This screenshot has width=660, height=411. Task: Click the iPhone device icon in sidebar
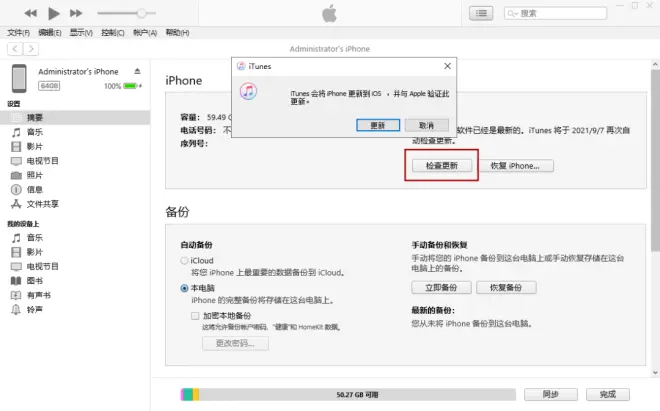[19, 78]
